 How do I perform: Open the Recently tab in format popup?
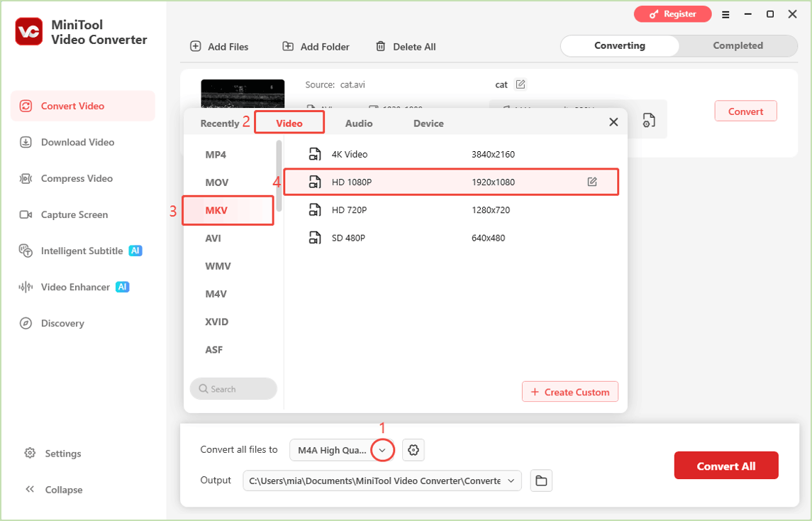click(x=220, y=124)
